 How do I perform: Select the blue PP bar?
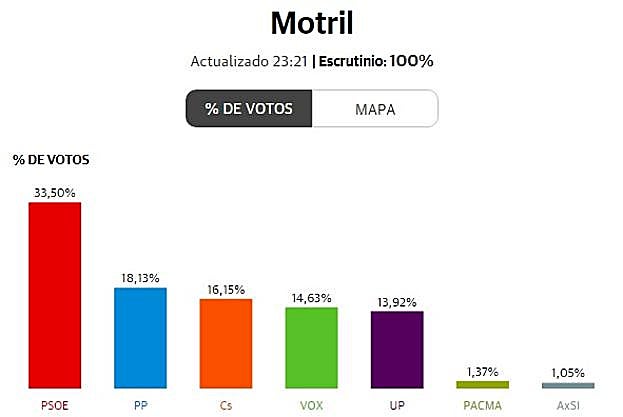pyautogui.click(x=141, y=338)
